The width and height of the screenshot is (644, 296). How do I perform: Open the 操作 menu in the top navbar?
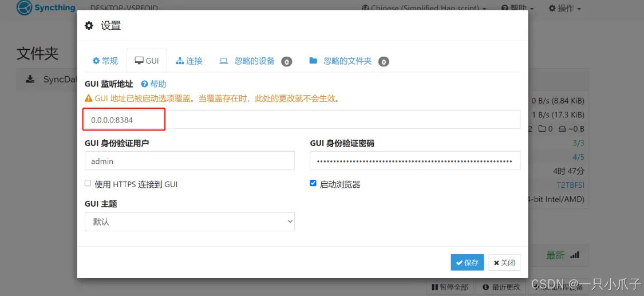[x=565, y=8]
